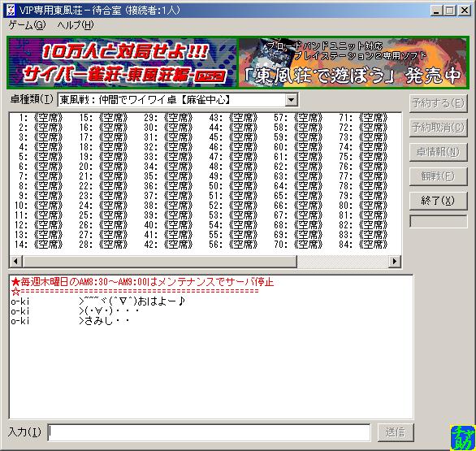Click the o-ki さみし chat message
Viewport: 476px width, 451px height.
point(71,321)
